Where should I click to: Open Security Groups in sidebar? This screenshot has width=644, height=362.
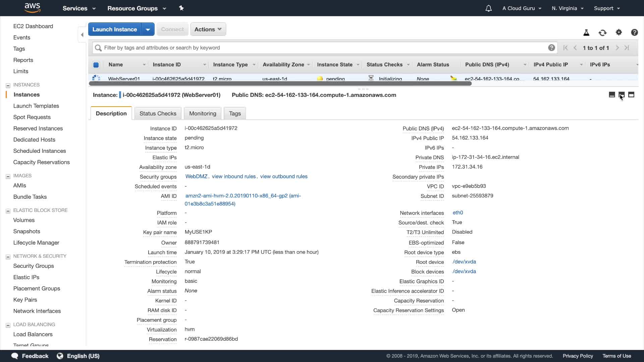(34, 266)
